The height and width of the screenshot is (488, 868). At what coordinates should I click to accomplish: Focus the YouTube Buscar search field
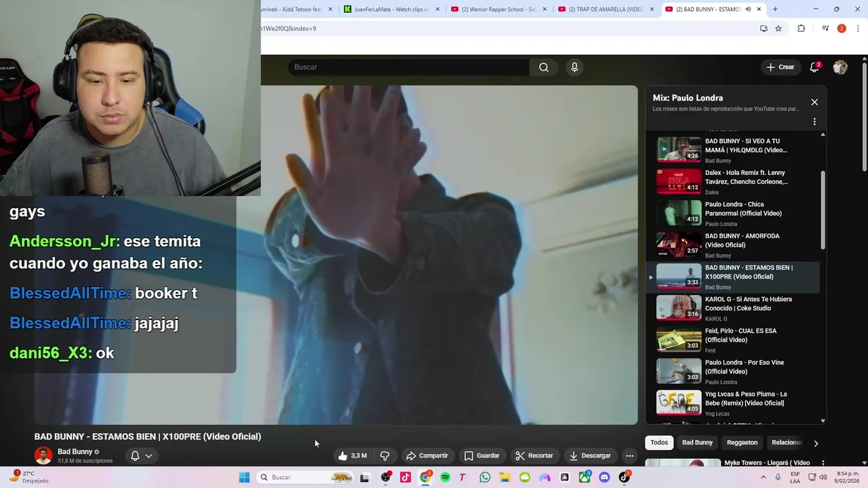coord(409,67)
